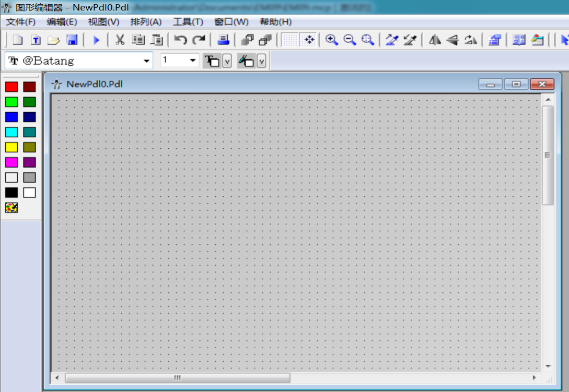Click the New file icon
Viewport: 569px width, 392px height.
pos(18,40)
